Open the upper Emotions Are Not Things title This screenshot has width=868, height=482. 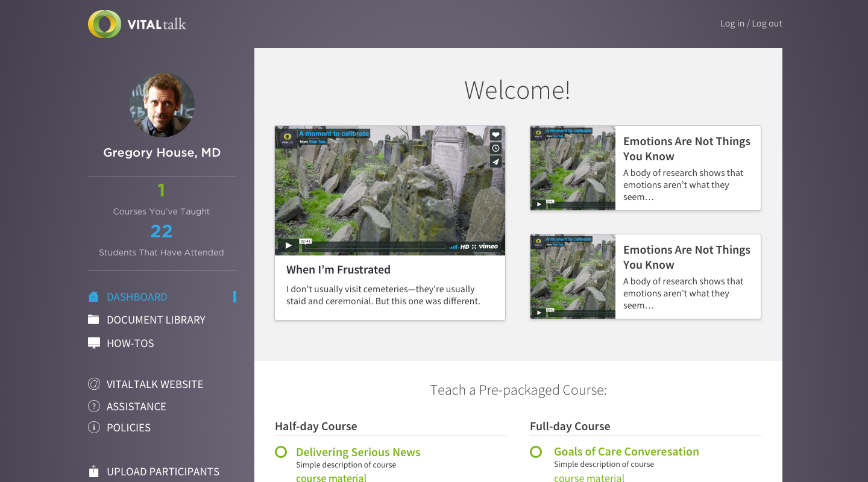pos(687,149)
